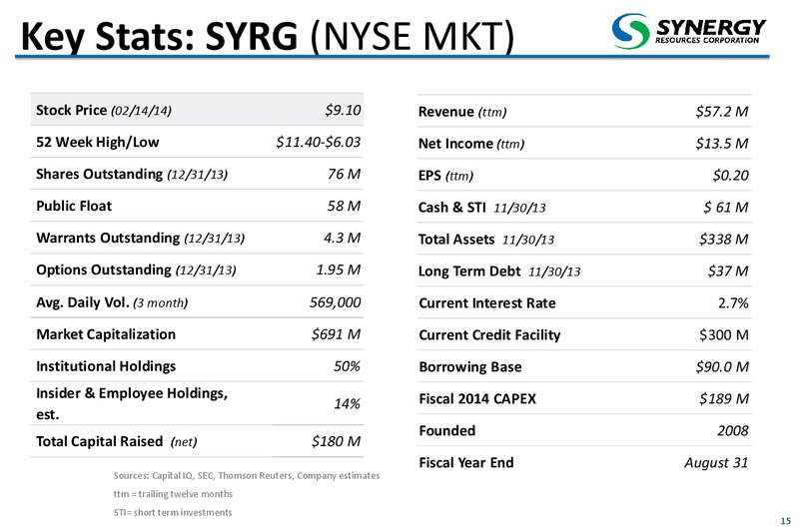
Task: Click the capital raised value $180 M
Action: coord(337,441)
